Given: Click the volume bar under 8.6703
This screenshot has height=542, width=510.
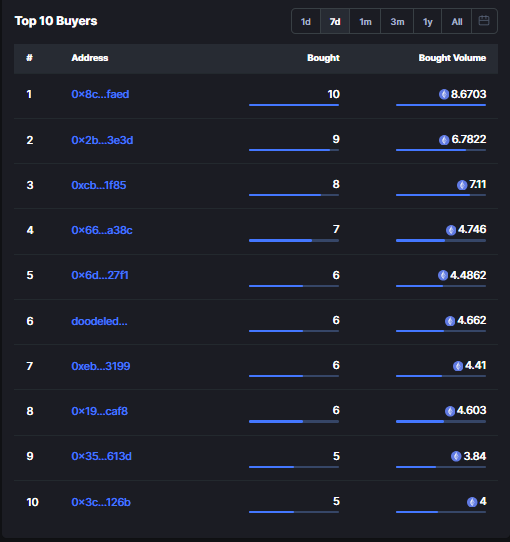Looking at the screenshot, I should [441, 105].
